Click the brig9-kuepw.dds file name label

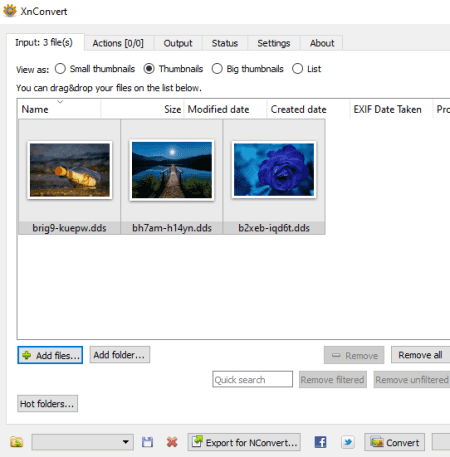[69, 228]
